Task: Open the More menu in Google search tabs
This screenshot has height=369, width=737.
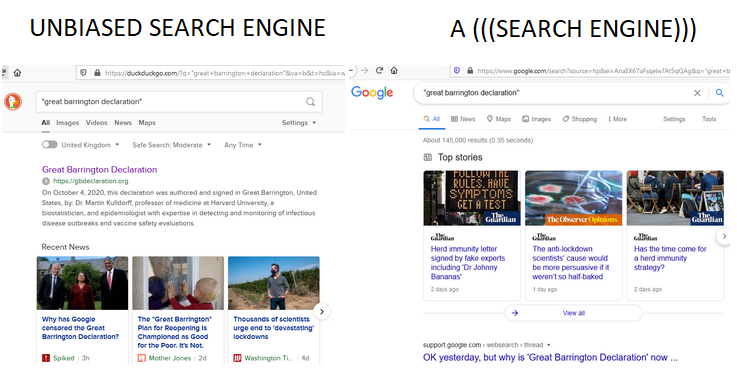Action: 617,119
